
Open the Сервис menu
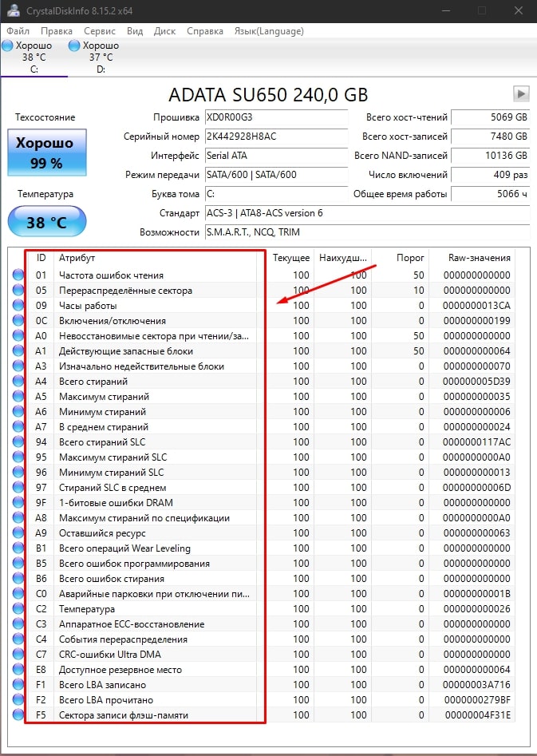99,31
